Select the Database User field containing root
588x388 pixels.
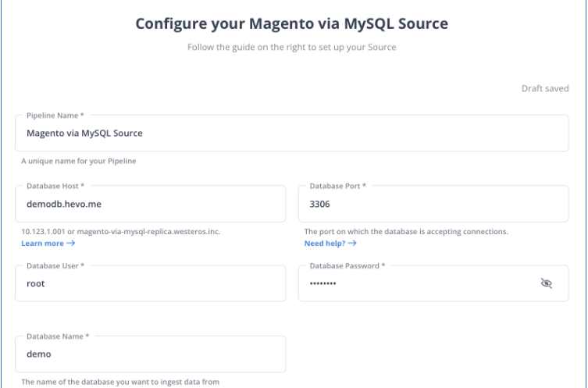151,283
